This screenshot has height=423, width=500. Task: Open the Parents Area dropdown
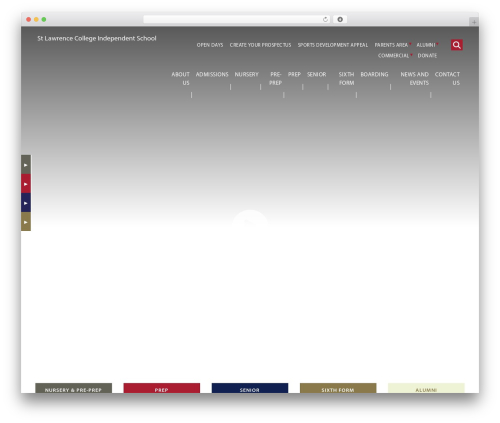pyautogui.click(x=393, y=45)
